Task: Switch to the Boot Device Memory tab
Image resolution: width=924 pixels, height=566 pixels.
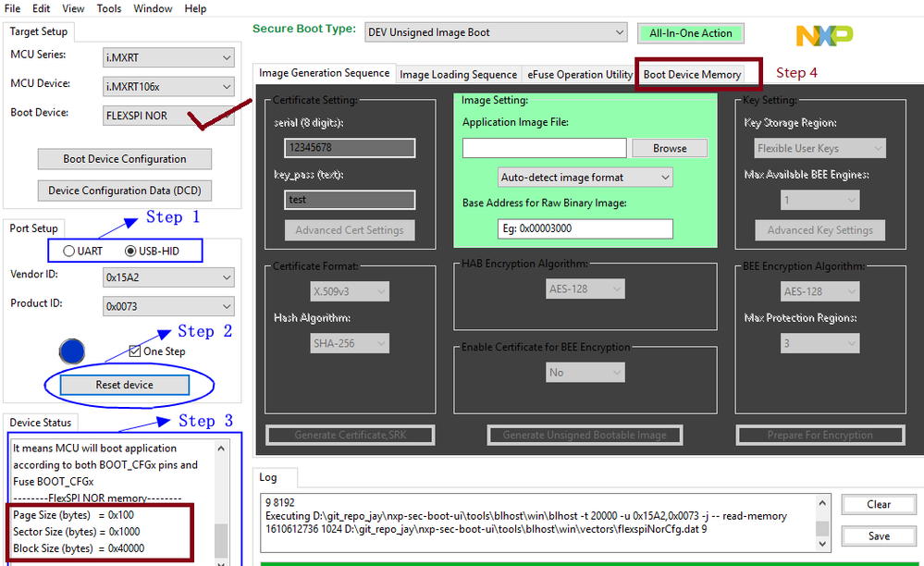Action: point(692,75)
